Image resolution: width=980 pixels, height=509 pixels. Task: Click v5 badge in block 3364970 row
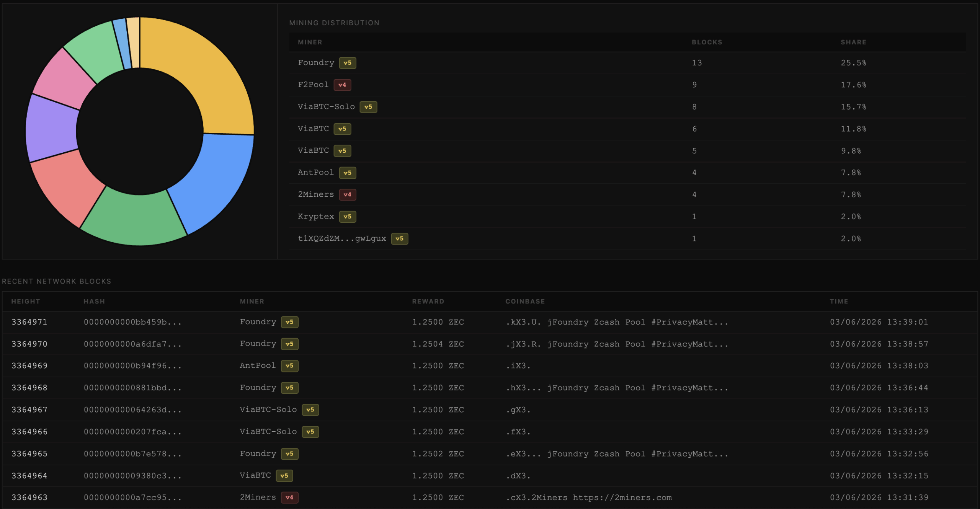pyautogui.click(x=289, y=344)
